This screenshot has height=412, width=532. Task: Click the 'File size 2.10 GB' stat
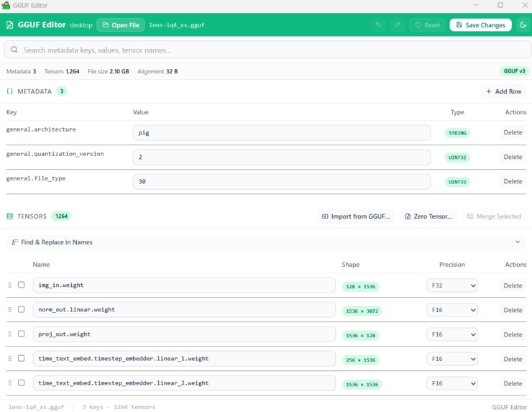point(109,71)
